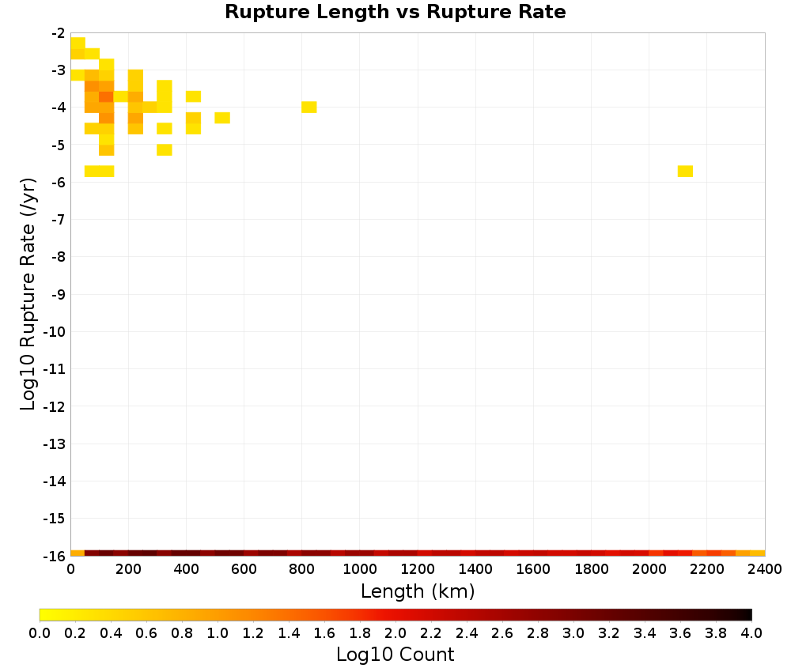
Task: Select the 'Log10 Rupture Rate (/yr)' y-axis label
Action: 28,294
